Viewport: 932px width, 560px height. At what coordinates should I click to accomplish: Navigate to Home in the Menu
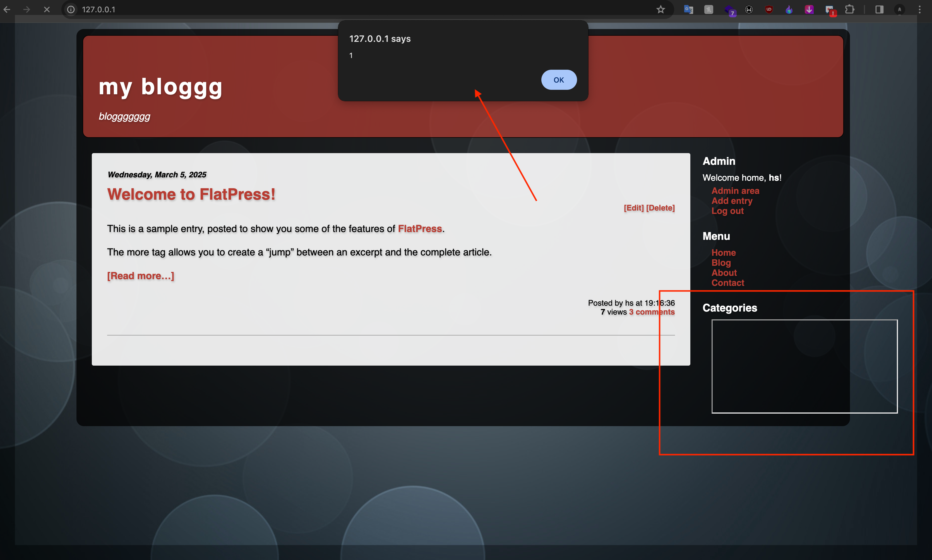(723, 252)
